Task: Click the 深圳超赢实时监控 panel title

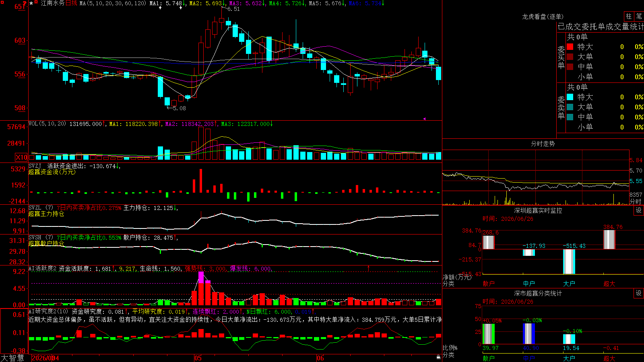Action: [538, 210]
